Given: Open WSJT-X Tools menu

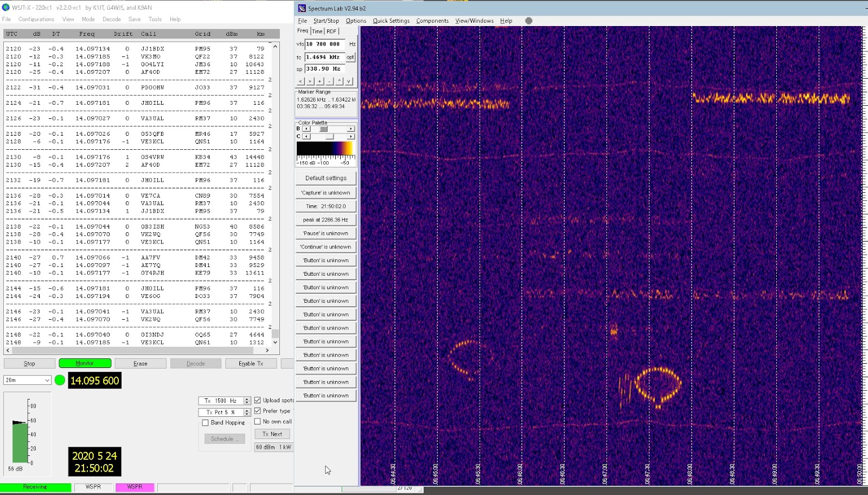Looking at the screenshot, I should (x=155, y=19).
